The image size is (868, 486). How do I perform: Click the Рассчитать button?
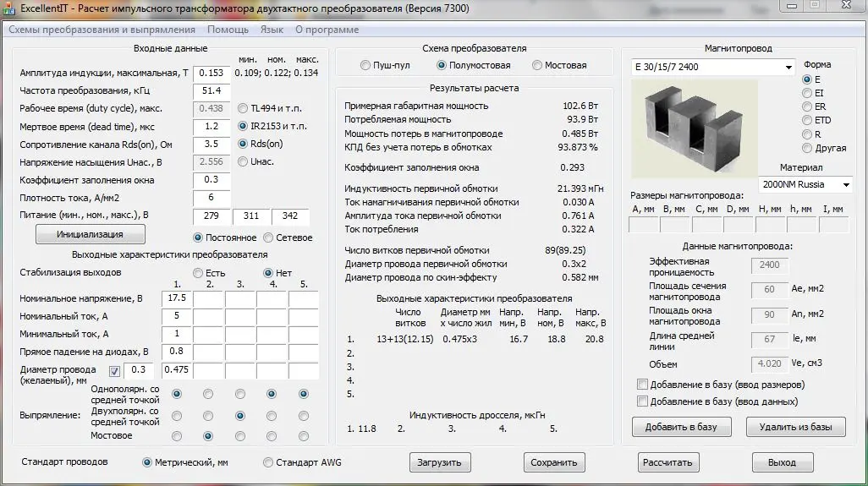pos(668,463)
